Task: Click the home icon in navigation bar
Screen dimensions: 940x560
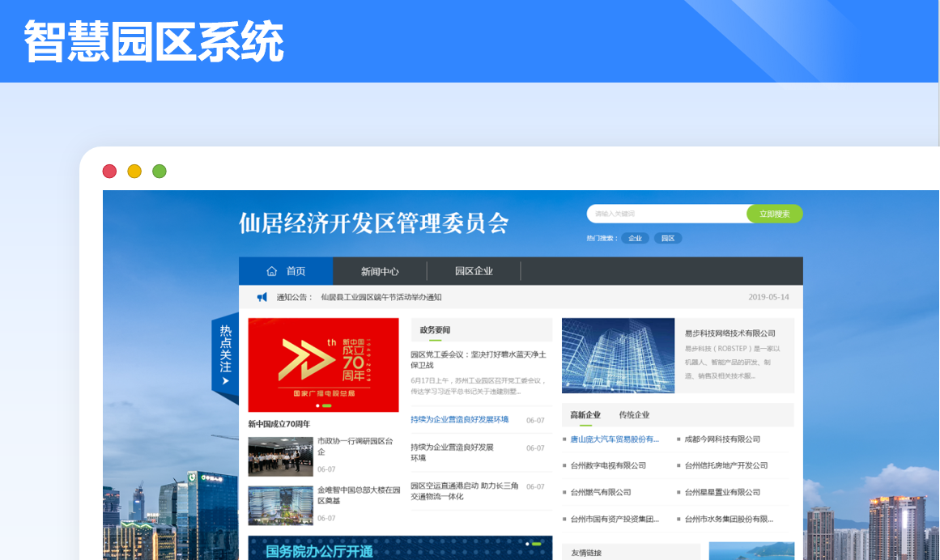Action: [x=271, y=271]
